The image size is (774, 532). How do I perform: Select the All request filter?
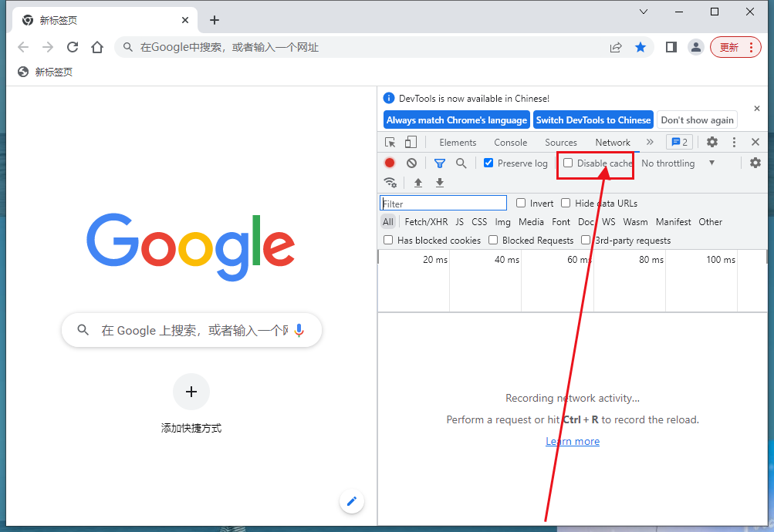point(388,222)
